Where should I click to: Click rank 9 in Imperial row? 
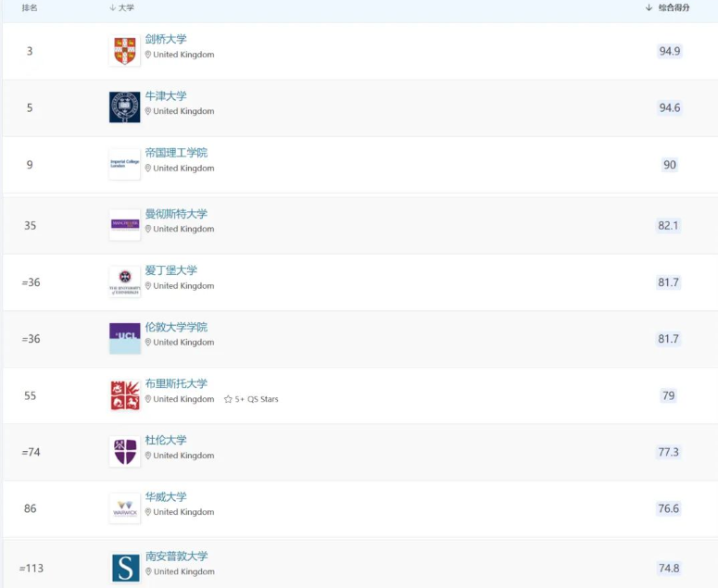(x=30, y=165)
